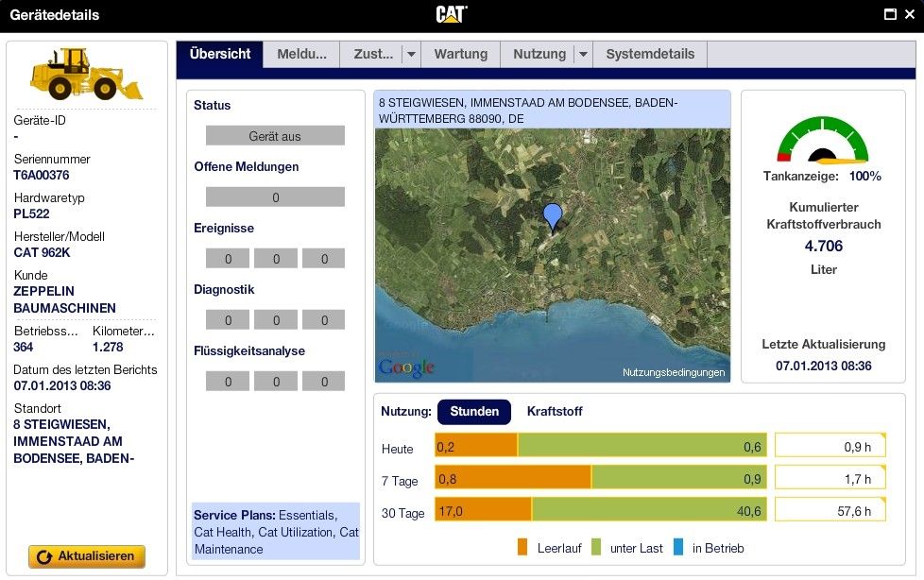
Task: Click the Aktualisieren refresh button
Action: coord(87,556)
